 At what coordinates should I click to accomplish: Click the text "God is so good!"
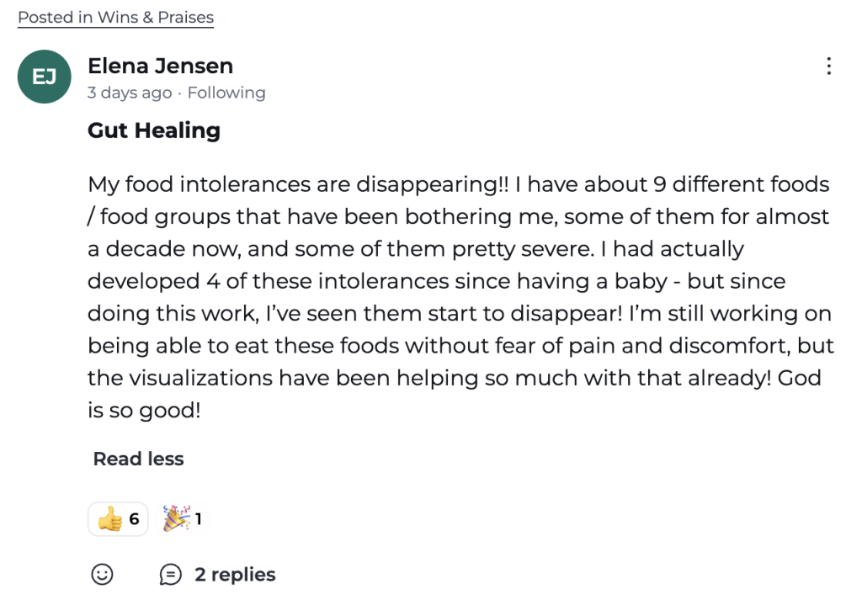(144, 410)
